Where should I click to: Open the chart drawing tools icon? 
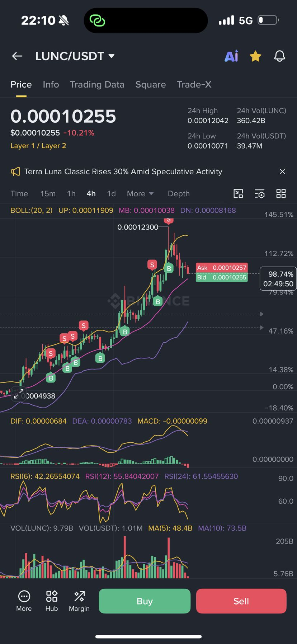coord(238,194)
